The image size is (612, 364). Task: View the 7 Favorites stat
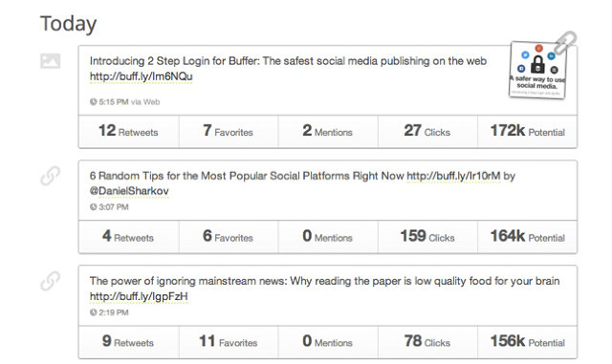click(229, 131)
